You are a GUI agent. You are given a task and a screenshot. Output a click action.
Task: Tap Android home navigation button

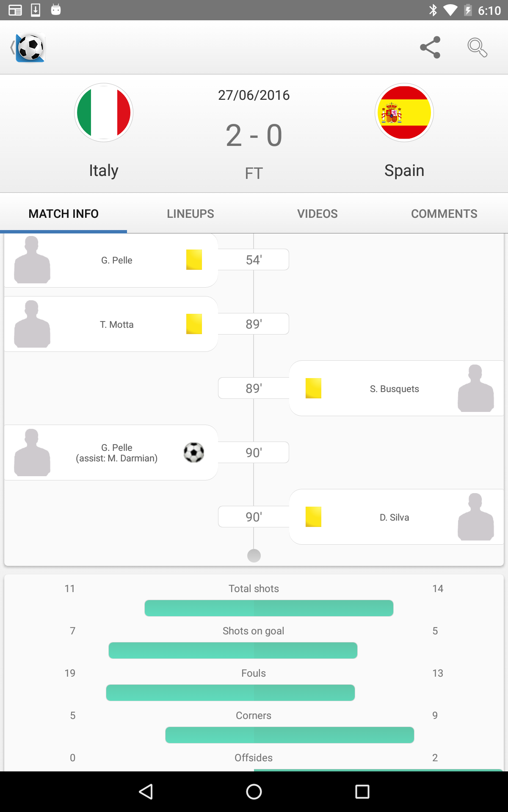click(254, 792)
